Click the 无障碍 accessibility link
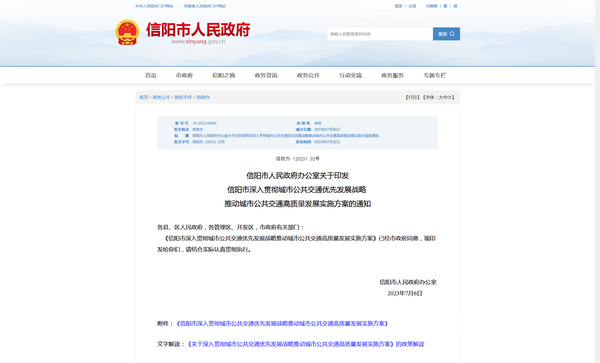This screenshot has width=600, height=363. [x=431, y=6]
